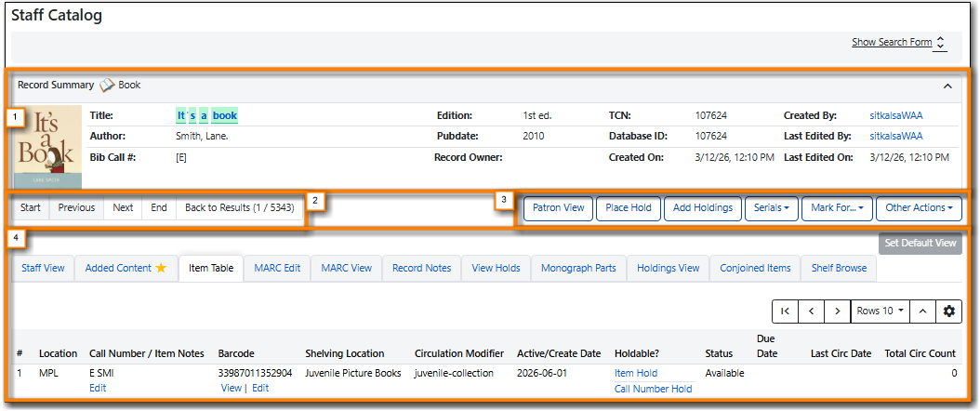The image size is (980, 411).
Task: Switch to the Staff View tab
Action: coord(43,268)
